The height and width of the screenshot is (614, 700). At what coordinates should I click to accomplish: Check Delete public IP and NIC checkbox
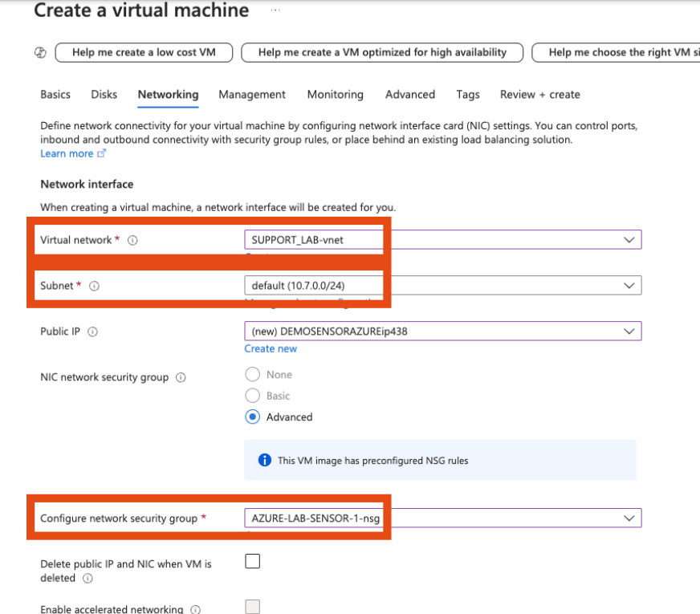(253, 561)
